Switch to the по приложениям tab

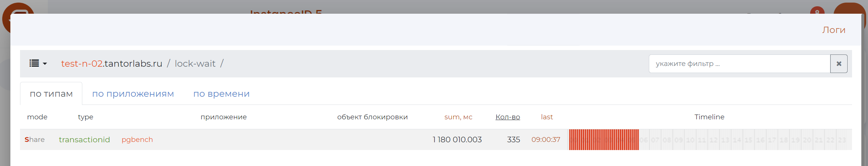click(x=133, y=94)
